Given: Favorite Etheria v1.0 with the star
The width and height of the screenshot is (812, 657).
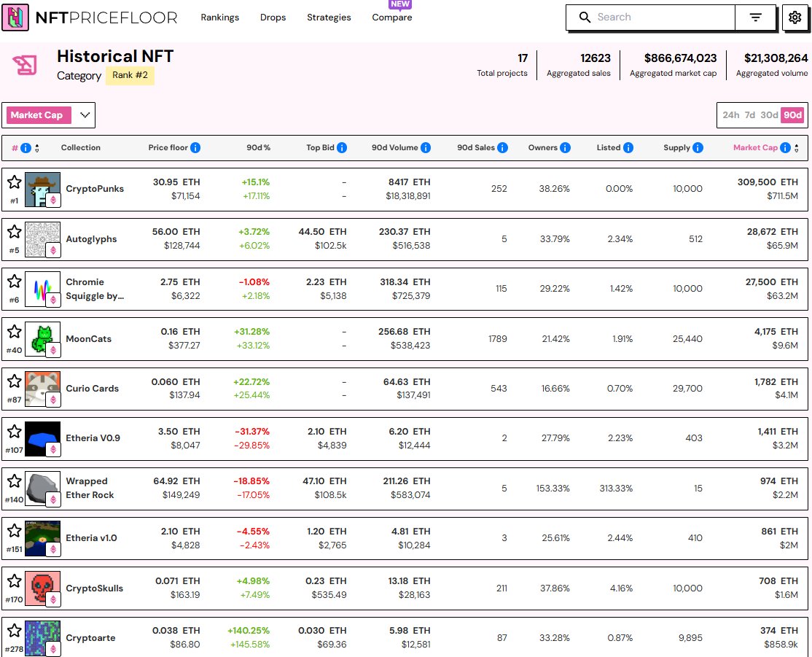Looking at the screenshot, I should coord(15,531).
